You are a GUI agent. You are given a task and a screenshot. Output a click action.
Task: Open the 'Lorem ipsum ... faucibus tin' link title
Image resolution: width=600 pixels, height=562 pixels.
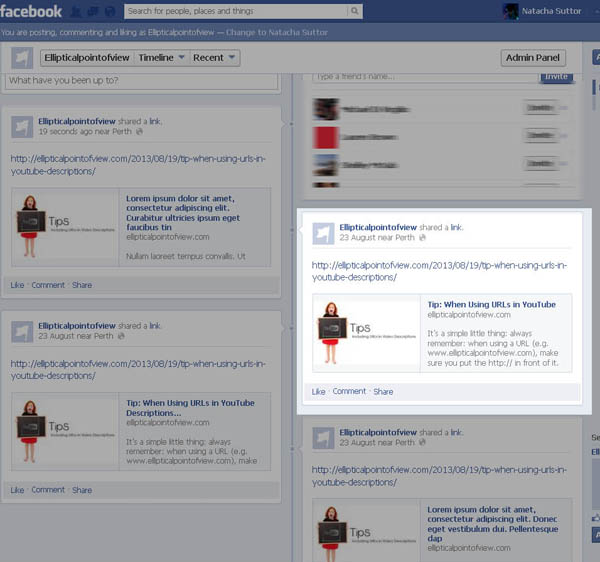coord(183,213)
